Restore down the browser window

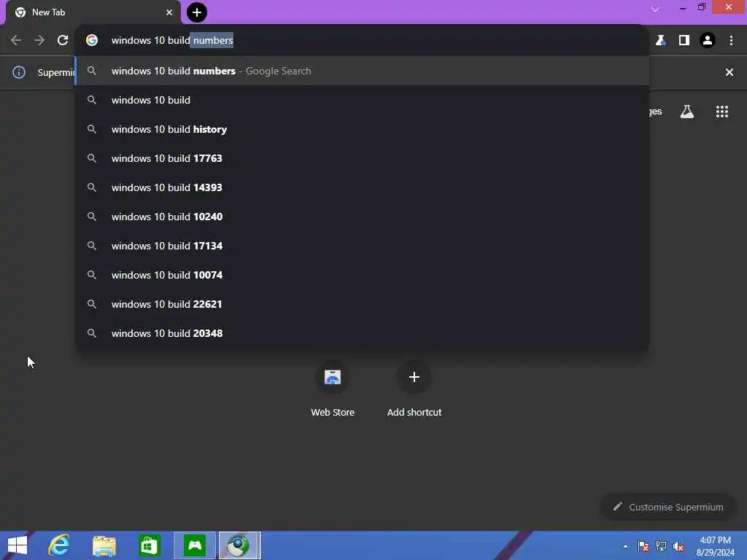click(x=701, y=7)
